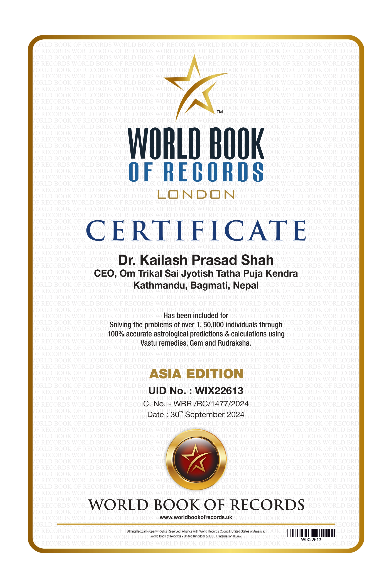Click the All Intellectual Property Rights Reserved notice

tap(196, 532)
